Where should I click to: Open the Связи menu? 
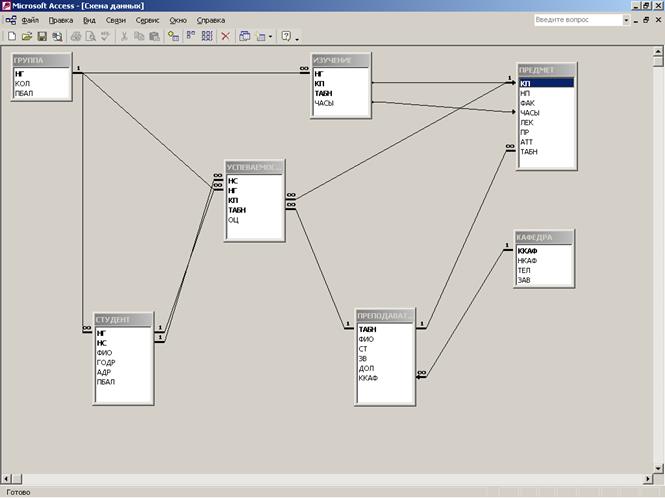tap(116, 20)
